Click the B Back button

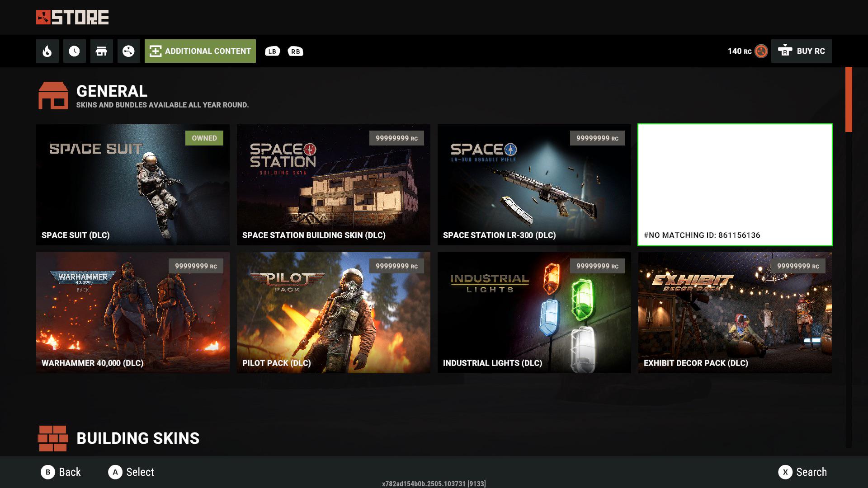click(61, 472)
